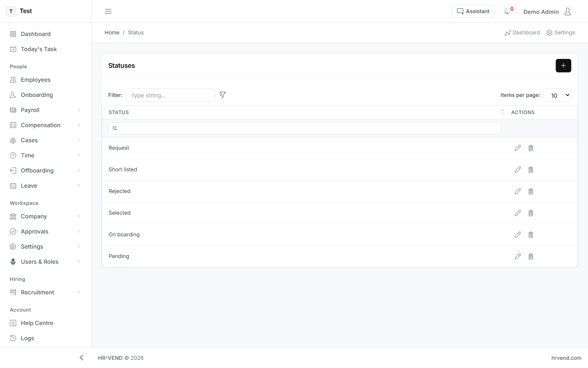Delete the Selected status
This screenshot has height=368, width=588.
(531, 213)
